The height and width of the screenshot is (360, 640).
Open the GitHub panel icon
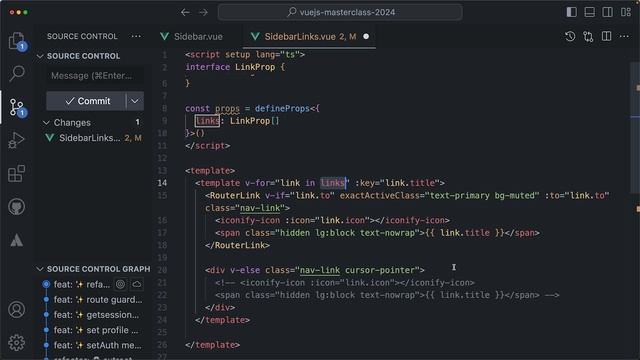tap(16, 207)
